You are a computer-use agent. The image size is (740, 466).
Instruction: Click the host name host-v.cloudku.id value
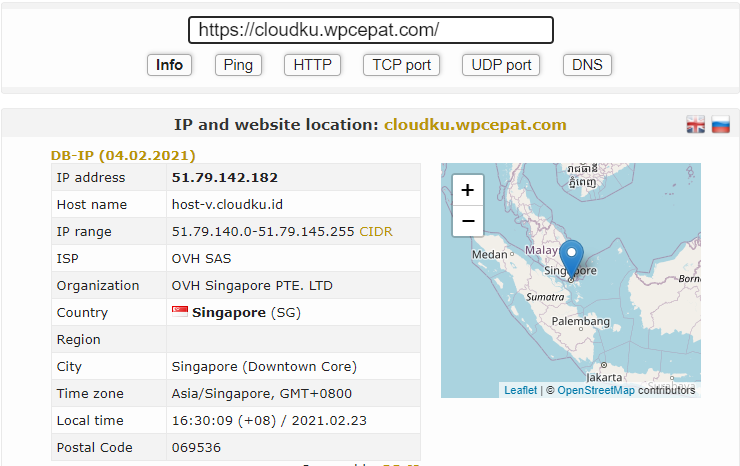point(227,204)
